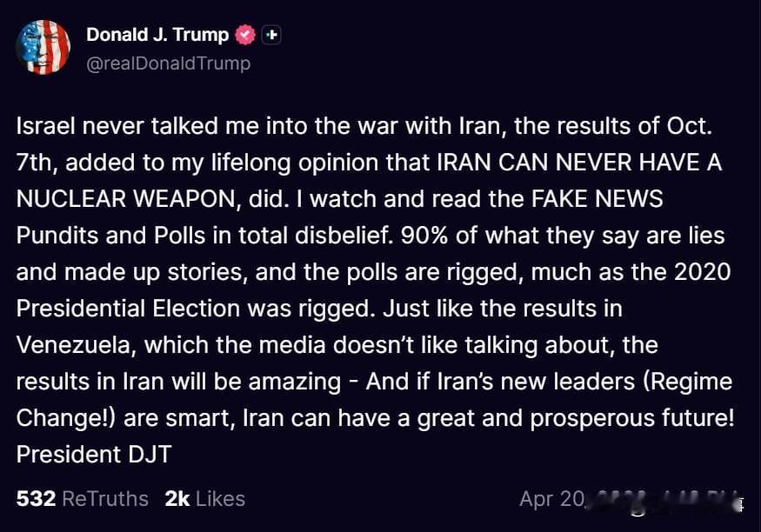Click the Likes label
Image resolution: width=761 pixels, height=532 pixels.
click(220, 498)
